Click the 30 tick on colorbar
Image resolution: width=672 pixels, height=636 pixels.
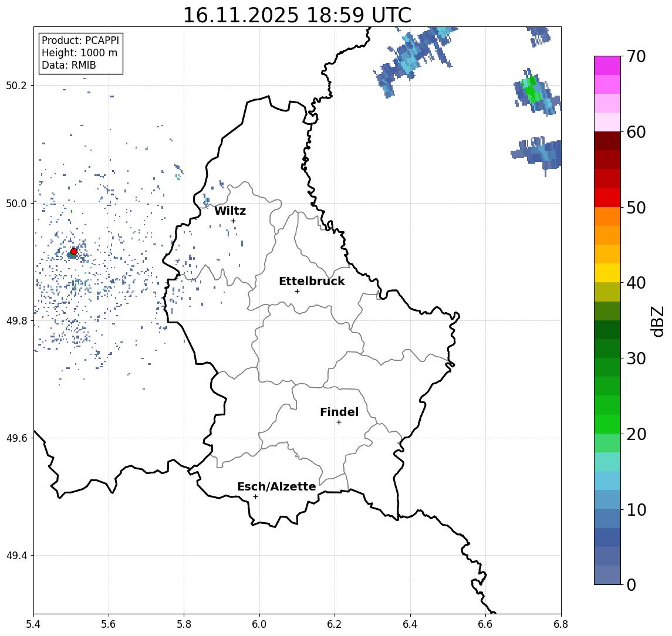tap(636, 358)
